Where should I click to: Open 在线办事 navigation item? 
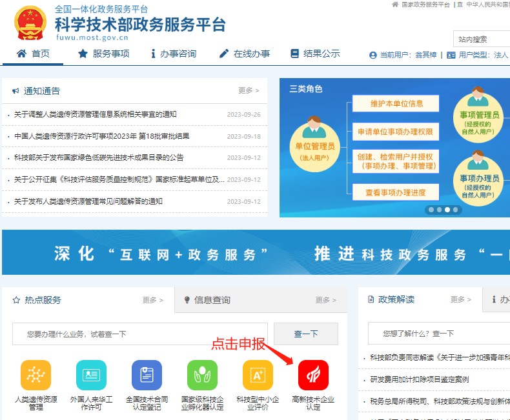click(x=244, y=54)
